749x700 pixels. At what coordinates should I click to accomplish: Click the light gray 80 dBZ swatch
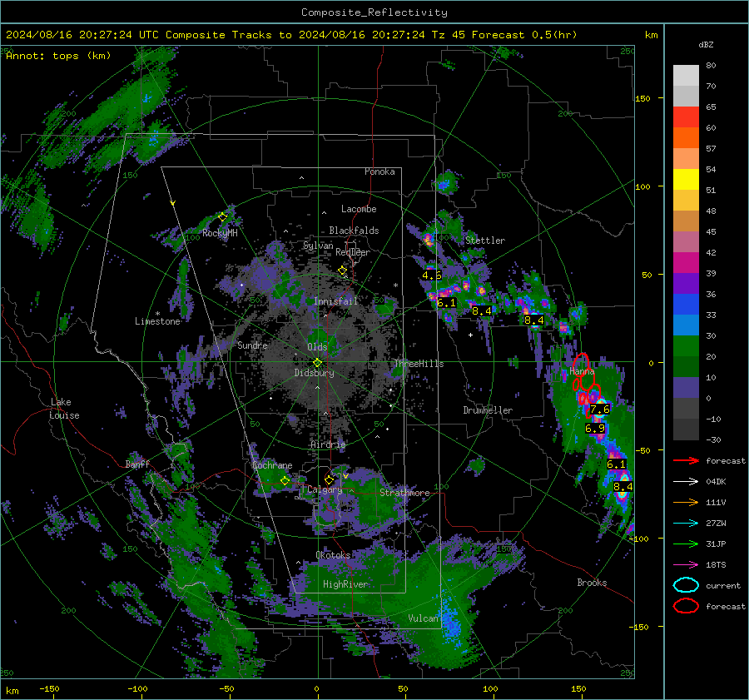click(686, 76)
